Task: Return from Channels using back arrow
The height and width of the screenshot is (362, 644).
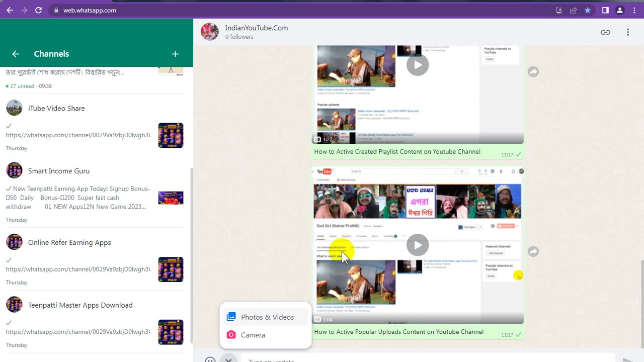Action: [16, 54]
